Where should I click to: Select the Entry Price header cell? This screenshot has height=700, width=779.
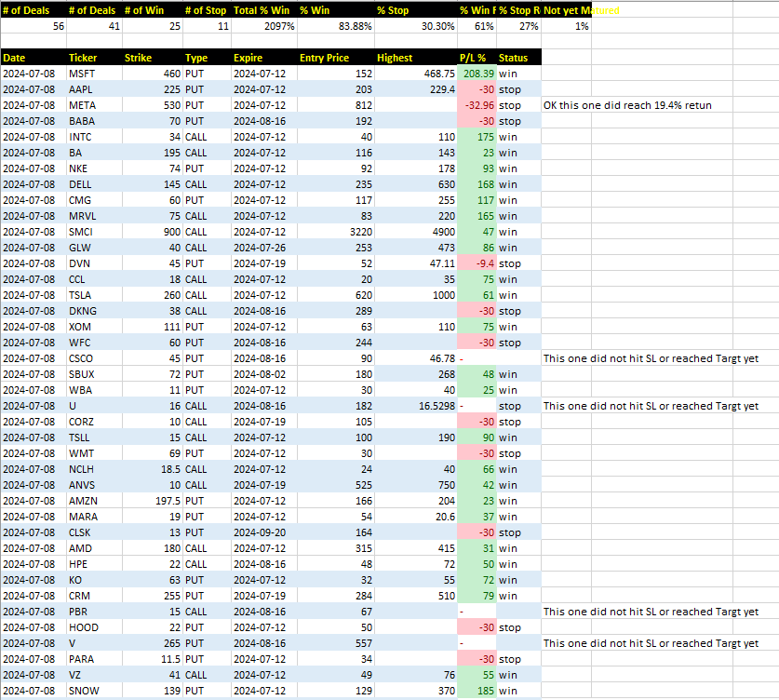336,58
